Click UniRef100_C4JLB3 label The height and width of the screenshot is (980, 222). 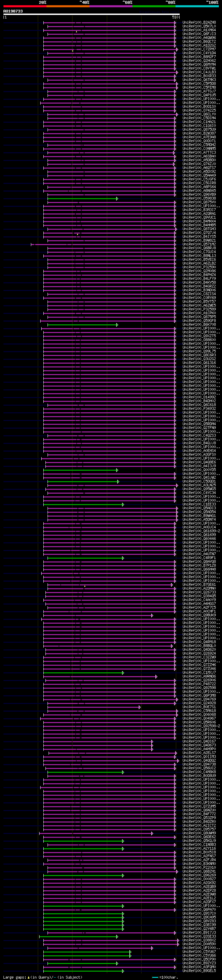coord(199,72)
